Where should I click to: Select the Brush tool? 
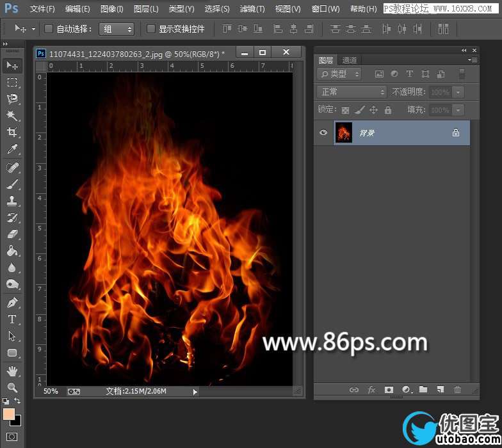pyautogui.click(x=12, y=184)
